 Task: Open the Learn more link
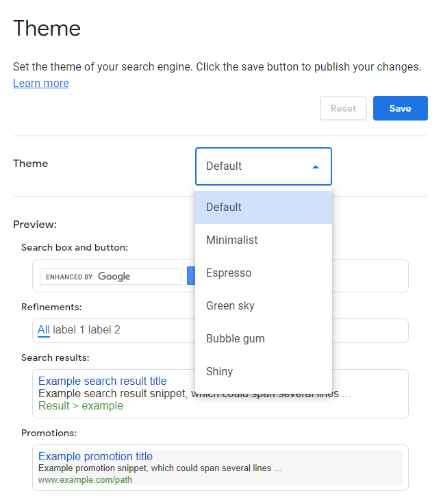(41, 84)
